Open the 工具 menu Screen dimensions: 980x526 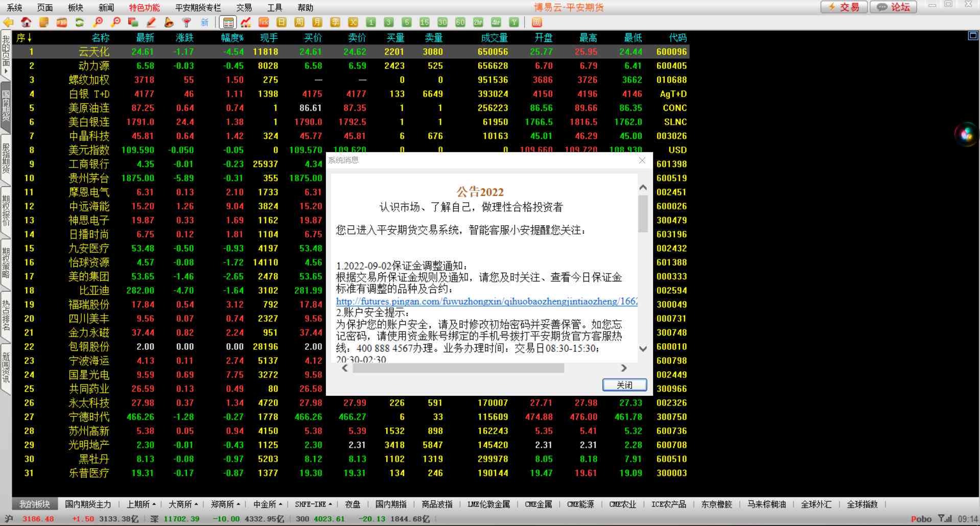point(275,8)
